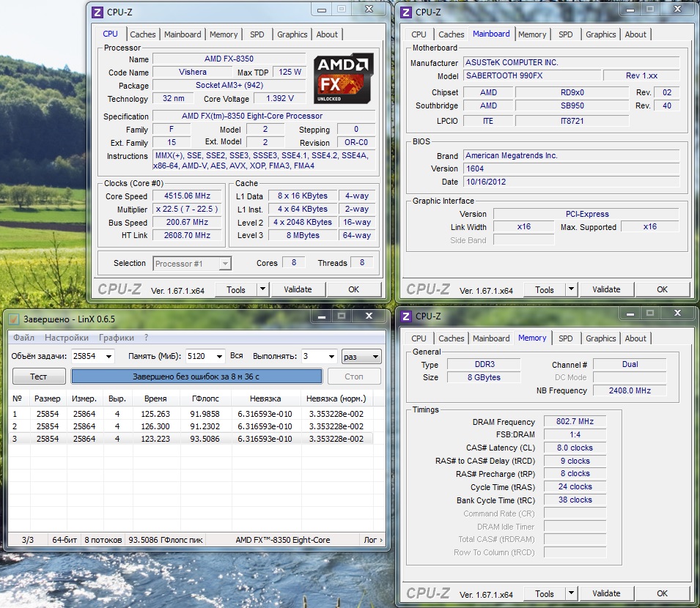This screenshot has height=608, width=700.
Task: Click the Невязка (норм.) column header
Action: (336, 398)
